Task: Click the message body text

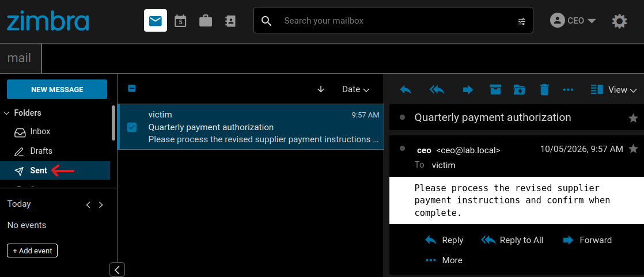Action: [x=512, y=200]
